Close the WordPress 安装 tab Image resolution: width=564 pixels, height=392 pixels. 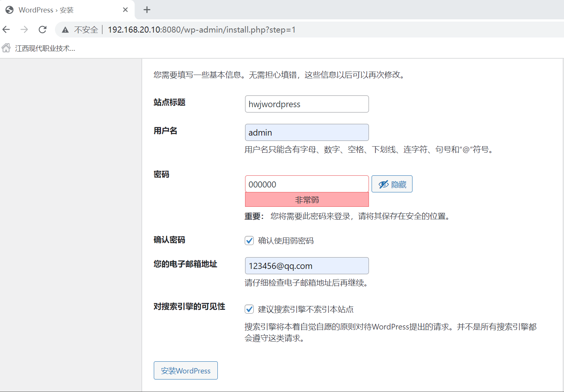click(x=125, y=10)
